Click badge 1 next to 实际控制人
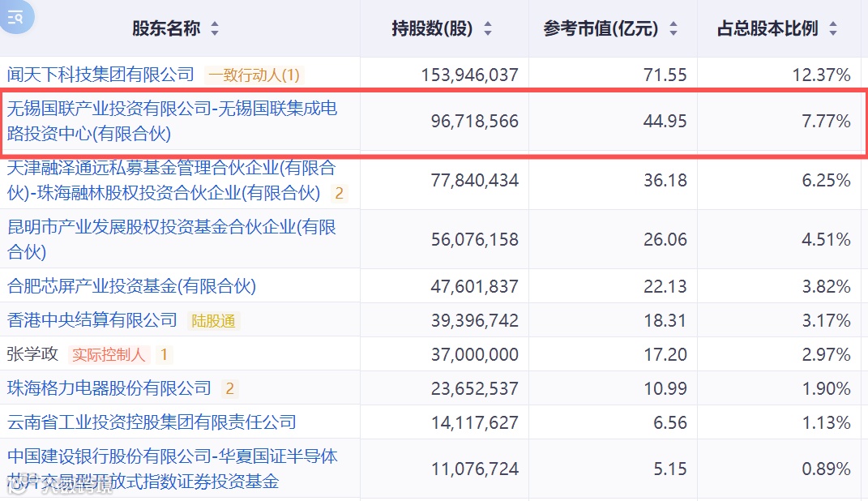This screenshot has height=501, width=868. 164,354
